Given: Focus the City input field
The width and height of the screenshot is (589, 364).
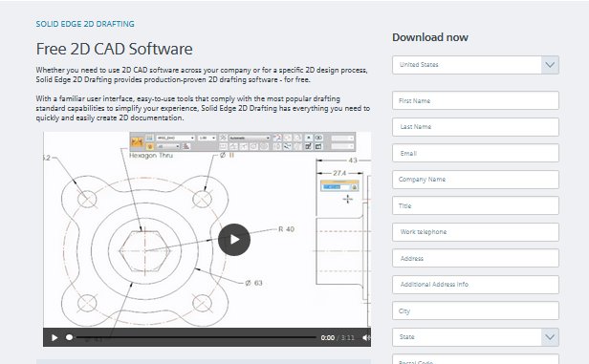Looking at the screenshot, I should 475,310.
